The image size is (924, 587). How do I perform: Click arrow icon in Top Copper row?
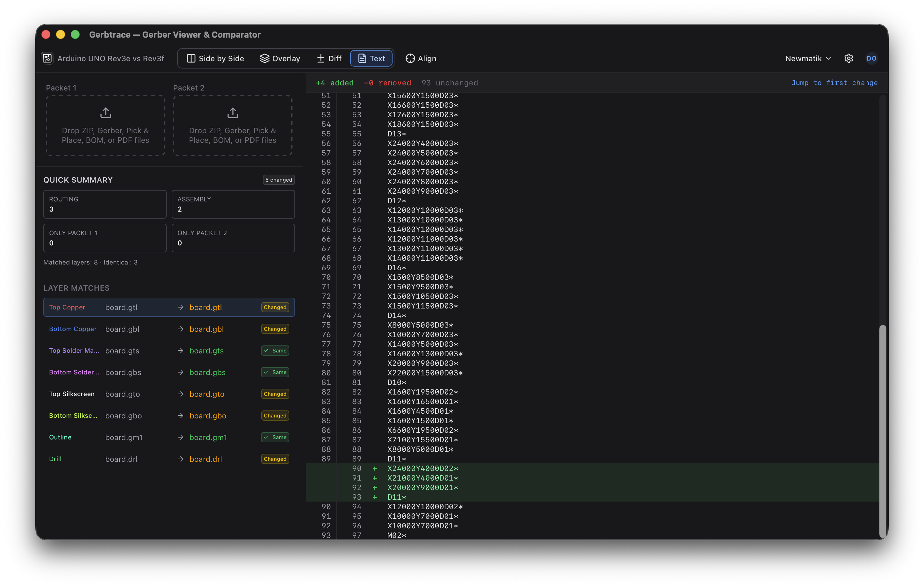tap(180, 307)
